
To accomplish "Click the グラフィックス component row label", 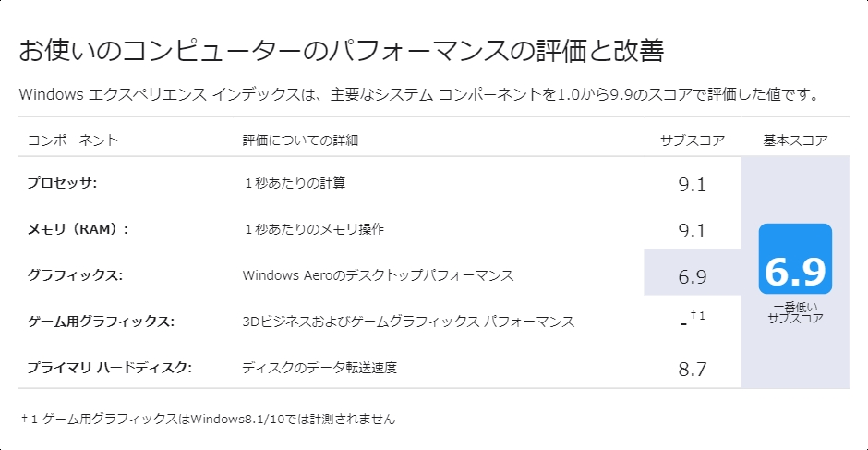I will (x=76, y=275).
